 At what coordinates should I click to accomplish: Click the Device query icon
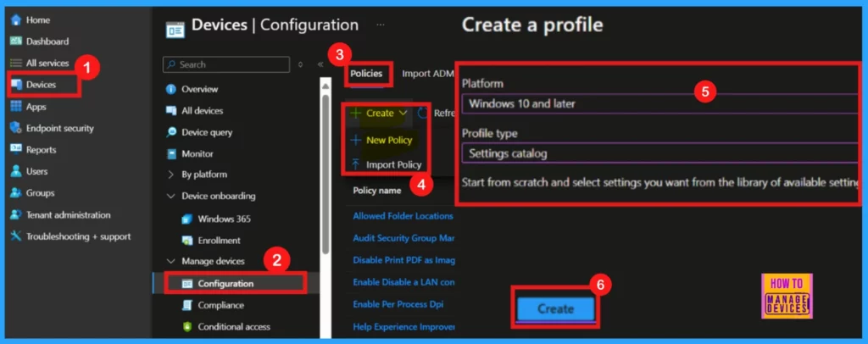[x=171, y=132]
